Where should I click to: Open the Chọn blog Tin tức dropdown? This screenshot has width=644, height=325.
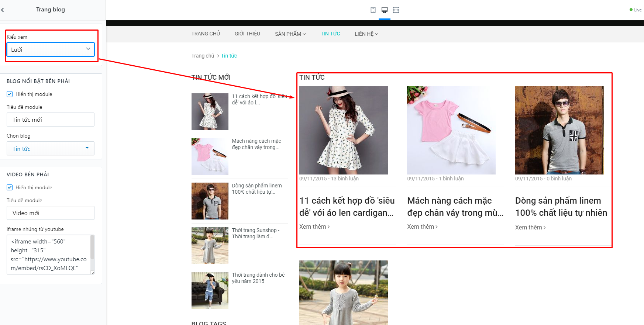pyautogui.click(x=51, y=148)
